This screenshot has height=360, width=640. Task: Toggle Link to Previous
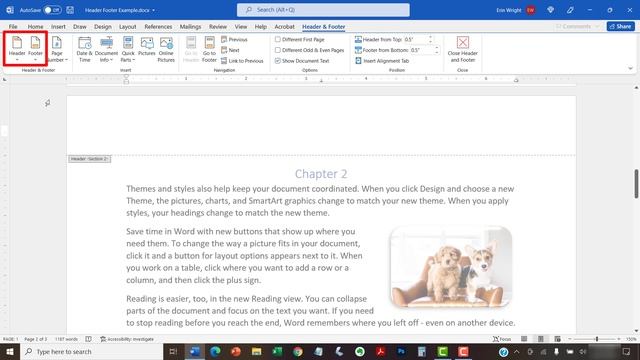(x=242, y=61)
